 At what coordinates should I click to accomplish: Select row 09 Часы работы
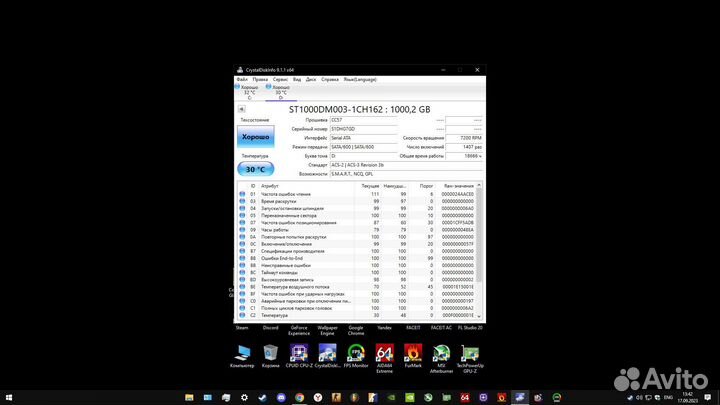pyautogui.click(x=356, y=230)
